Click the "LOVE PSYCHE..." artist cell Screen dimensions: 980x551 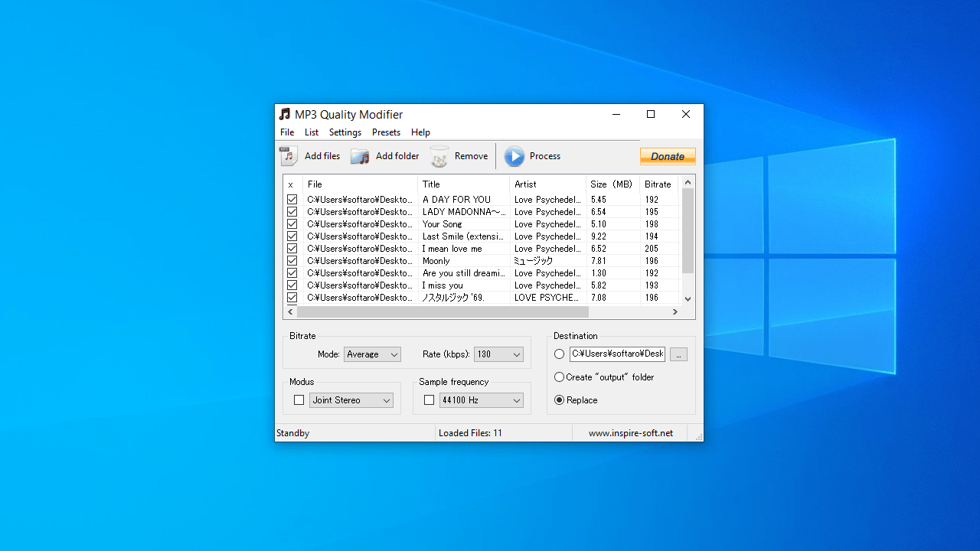pyautogui.click(x=547, y=298)
